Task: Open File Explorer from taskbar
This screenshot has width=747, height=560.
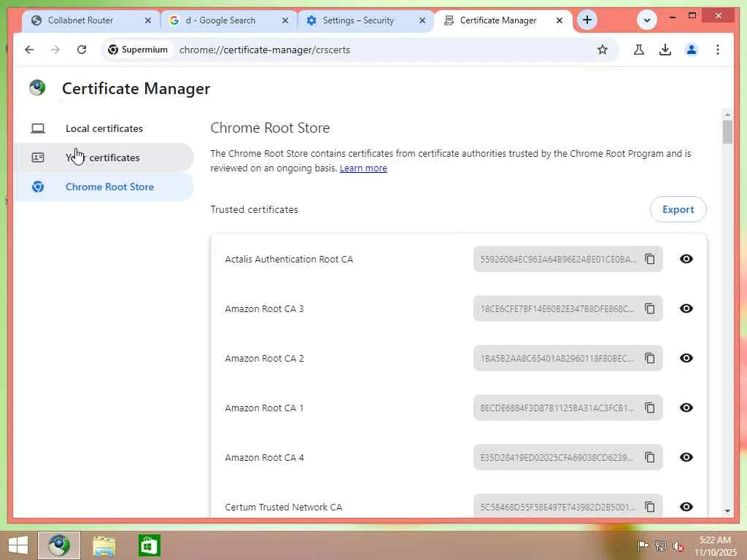Action: click(x=104, y=545)
